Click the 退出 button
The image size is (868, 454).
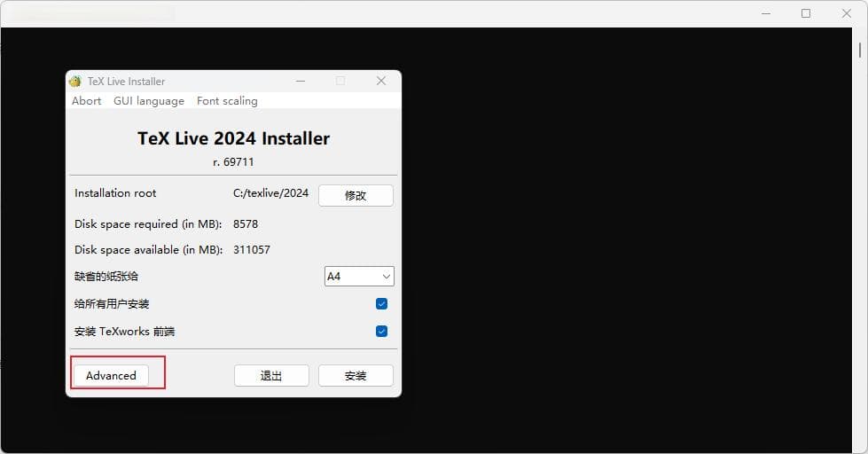coord(271,375)
